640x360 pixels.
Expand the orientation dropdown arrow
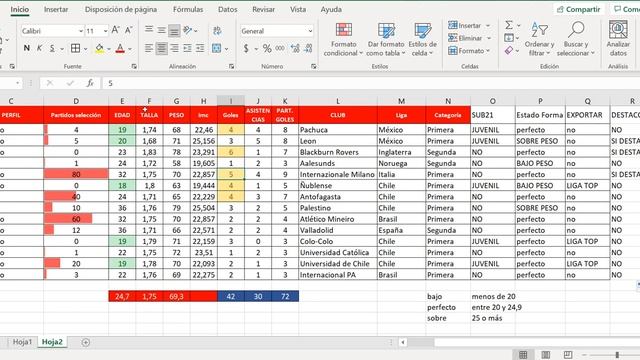(x=196, y=31)
